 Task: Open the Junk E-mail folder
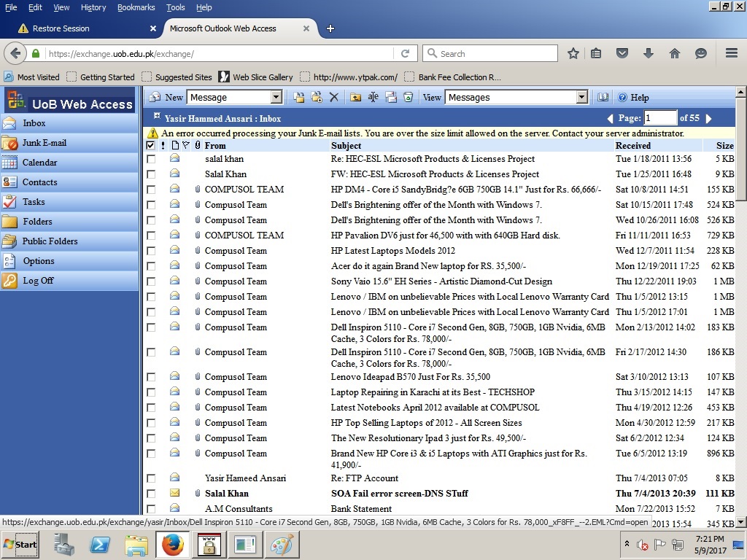69,143
